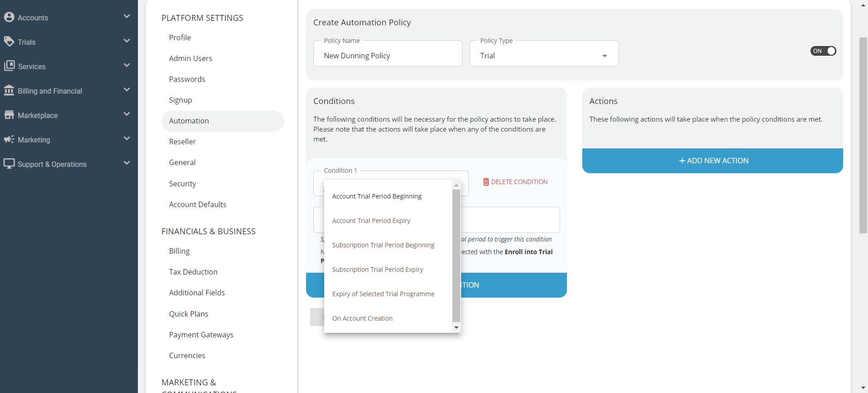Expand the Marketing menu chevron
This screenshot has height=393, width=868.
click(x=127, y=139)
